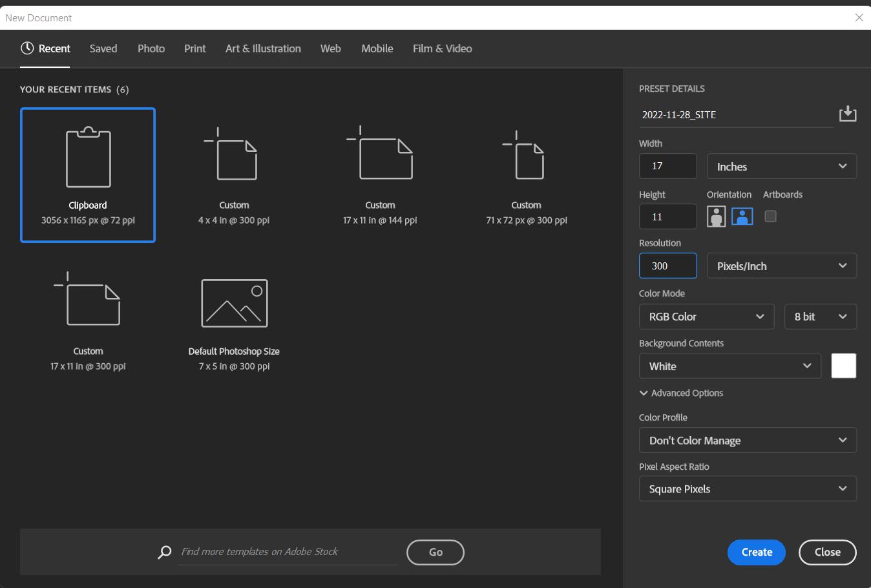Click the Create button
This screenshot has width=871, height=588.
pyautogui.click(x=757, y=552)
